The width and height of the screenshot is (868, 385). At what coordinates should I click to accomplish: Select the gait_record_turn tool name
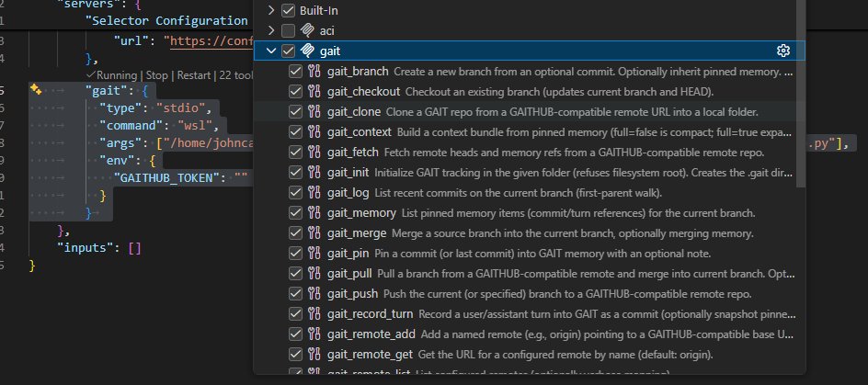[x=370, y=314]
